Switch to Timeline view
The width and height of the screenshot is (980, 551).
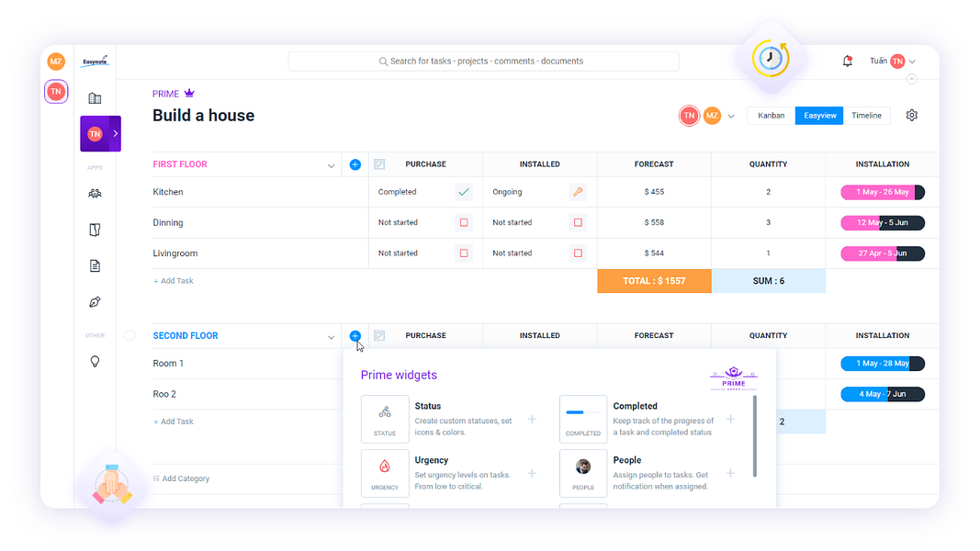pyautogui.click(x=866, y=116)
